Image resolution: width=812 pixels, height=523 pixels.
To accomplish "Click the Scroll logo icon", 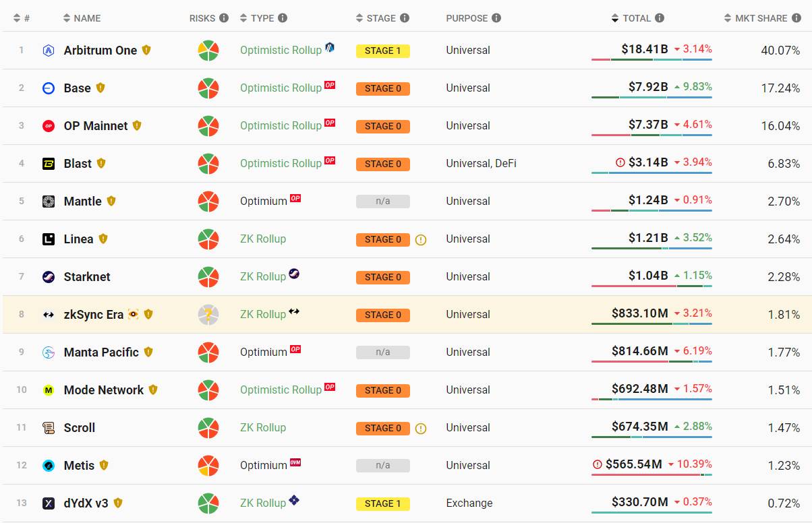I will pyautogui.click(x=49, y=428).
